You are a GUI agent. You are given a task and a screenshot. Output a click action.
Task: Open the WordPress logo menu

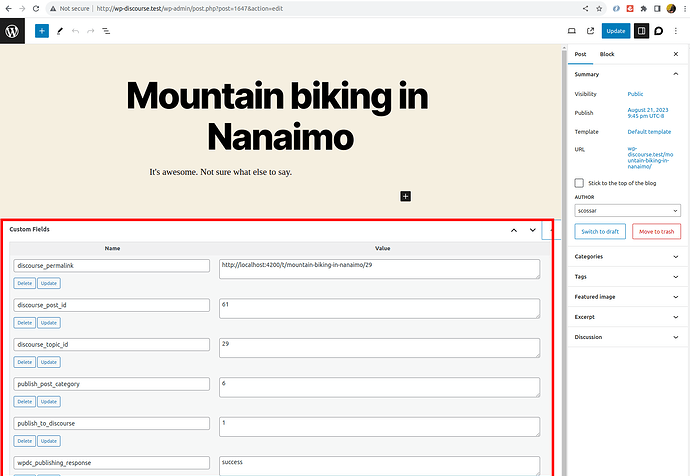tap(12, 31)
